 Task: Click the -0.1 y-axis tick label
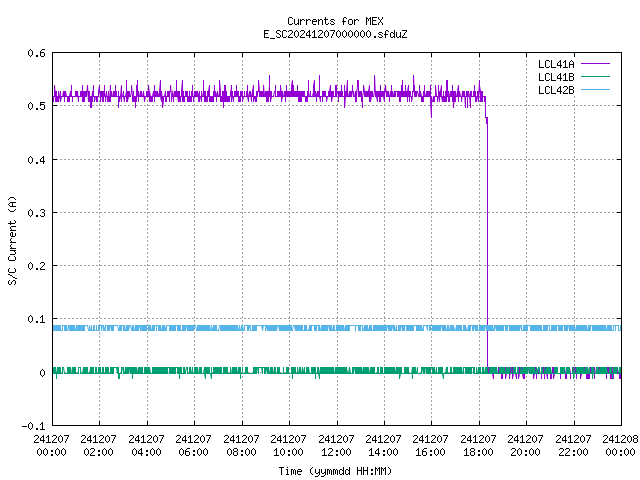33,426
